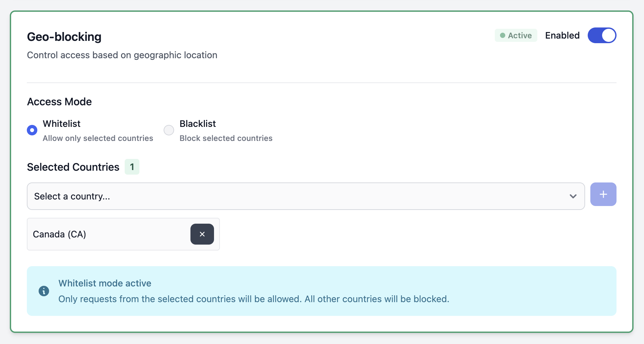The height and width of the screenshot is (344, 644).
Task: Click the Geo-blocking heading
Action: 64,37
